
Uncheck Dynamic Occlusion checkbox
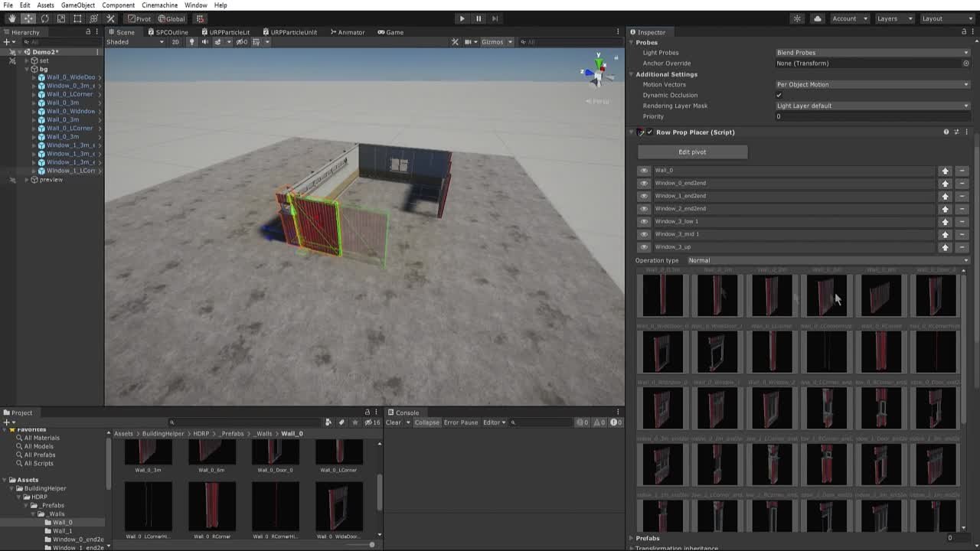779,96
